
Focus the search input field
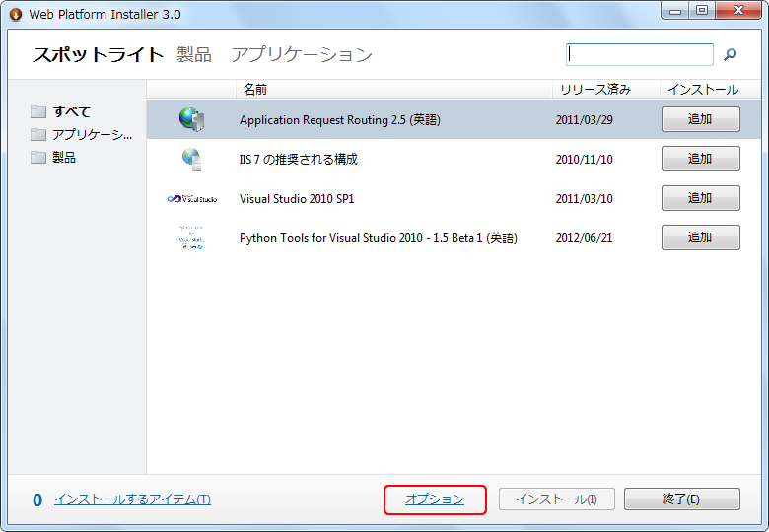640,55
